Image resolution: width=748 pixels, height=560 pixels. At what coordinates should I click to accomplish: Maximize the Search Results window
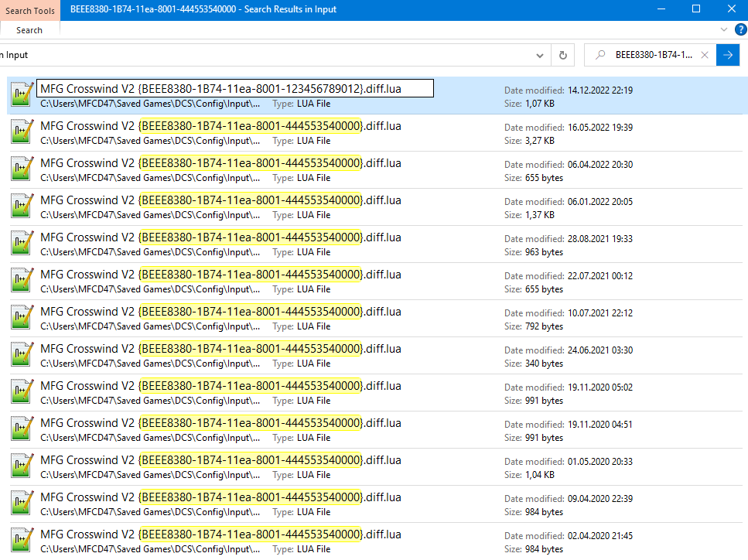[x=696, y=9]
